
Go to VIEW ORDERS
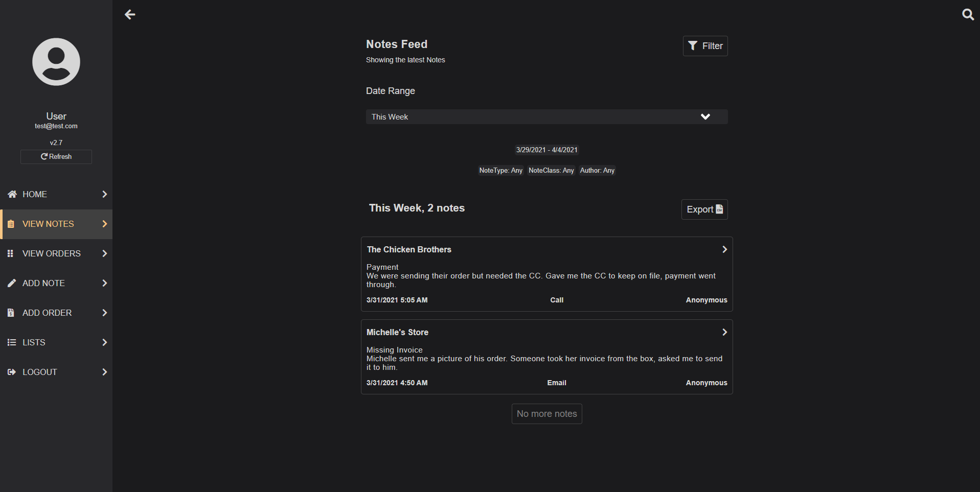click(x=56, y=253)
